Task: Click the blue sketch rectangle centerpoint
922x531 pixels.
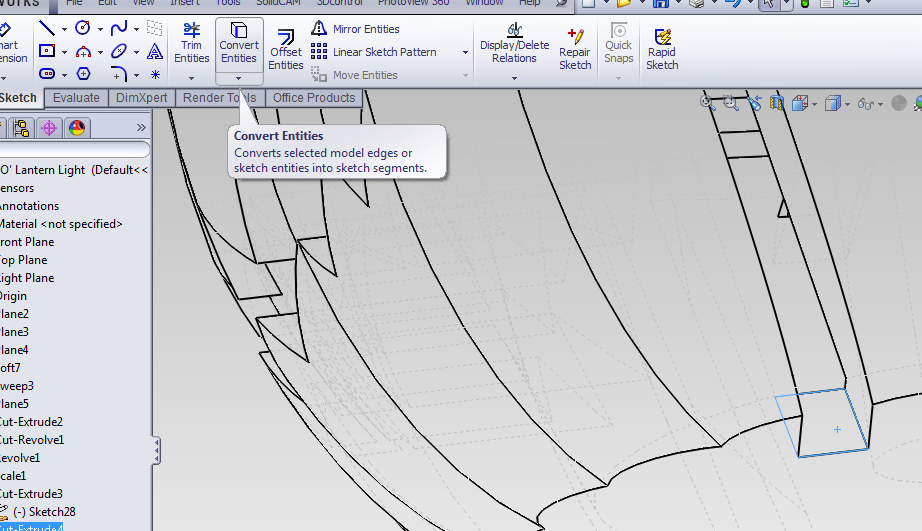Action: coord(837,429)
